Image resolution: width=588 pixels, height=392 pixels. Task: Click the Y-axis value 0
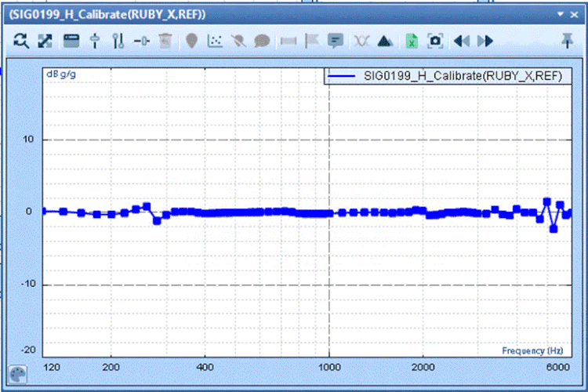click(29, 211)
